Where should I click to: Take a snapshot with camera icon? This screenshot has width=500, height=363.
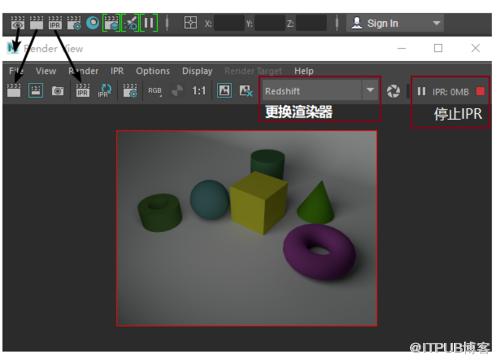click(58, 91)
